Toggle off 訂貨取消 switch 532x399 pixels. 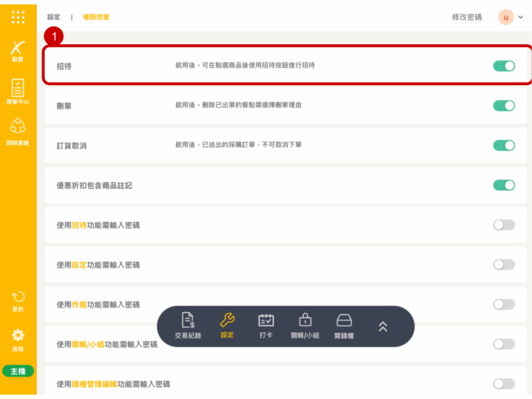point(503,145)
